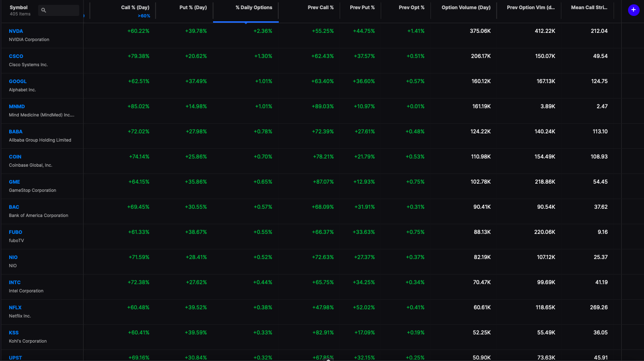This screenshot has width=644, height=361.
Task: Open the FUBO ticker link
Action: pyautogui.click(x=15, y=232)
